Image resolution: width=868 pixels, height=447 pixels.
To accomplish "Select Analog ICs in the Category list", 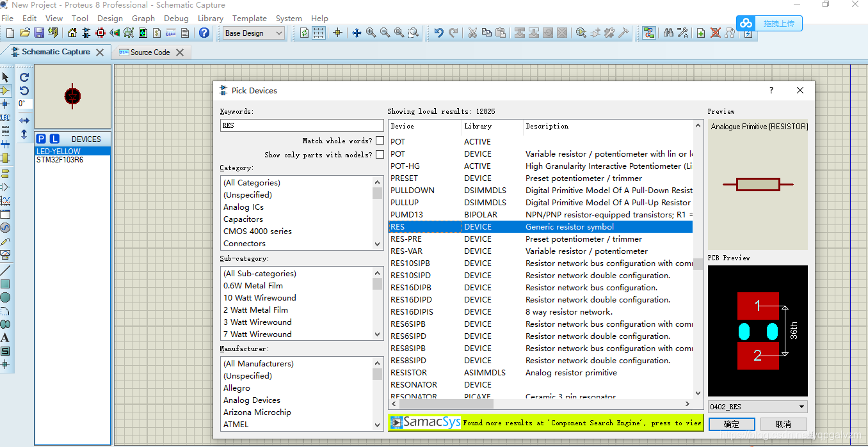I will (243, 207).
